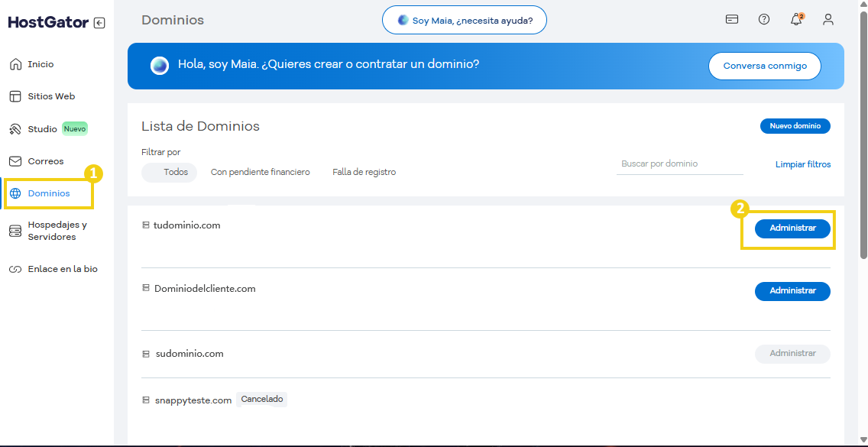Click the Studio tools icon

tap(15, 129)
